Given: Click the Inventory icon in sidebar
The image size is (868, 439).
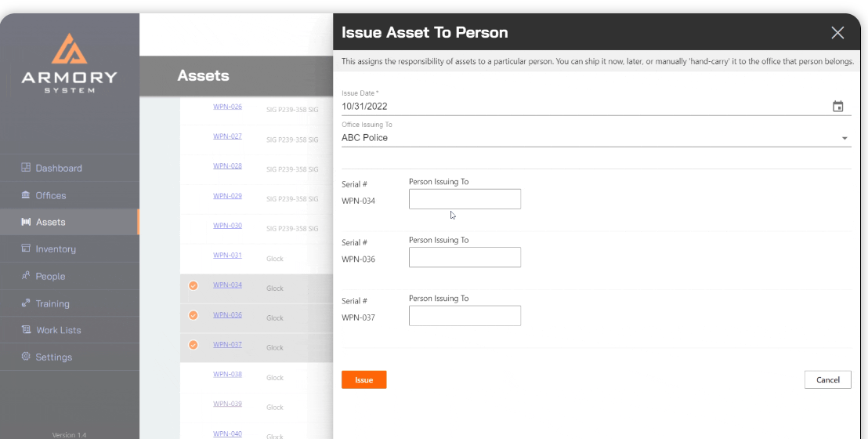Looking at the screenshot, I should (x=26, y=249).
